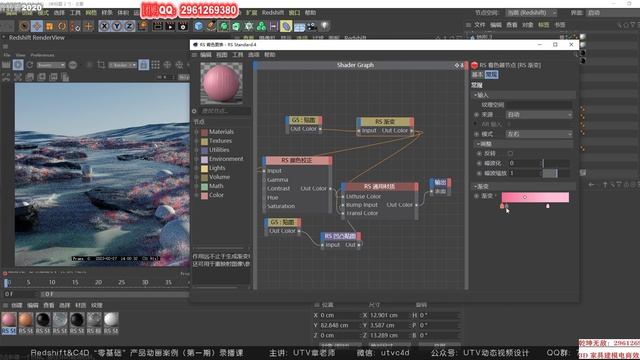
Task: Select the orange RS material thumbnail
Action: click(x=26, y=320)
